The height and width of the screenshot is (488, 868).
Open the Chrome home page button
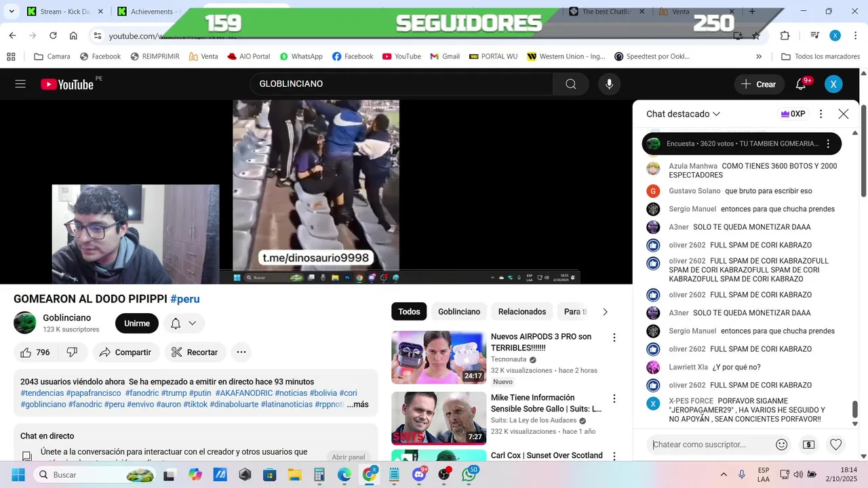tap(73, 35)
